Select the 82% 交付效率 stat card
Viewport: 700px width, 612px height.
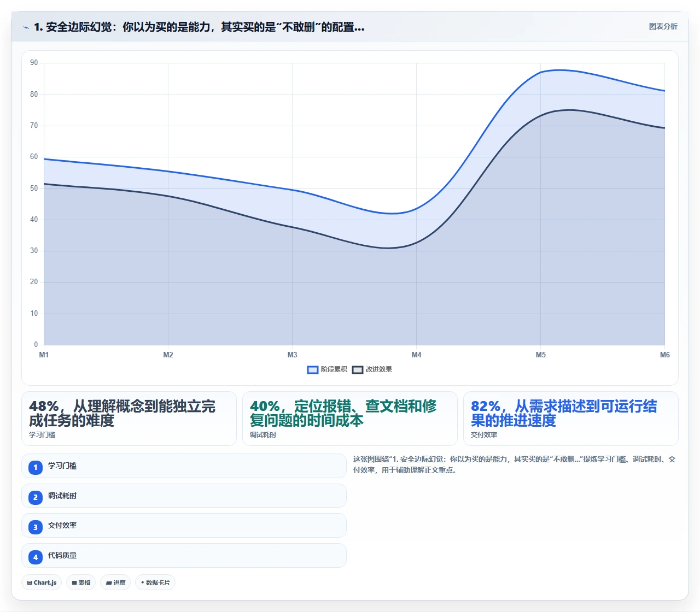[571, 419]
